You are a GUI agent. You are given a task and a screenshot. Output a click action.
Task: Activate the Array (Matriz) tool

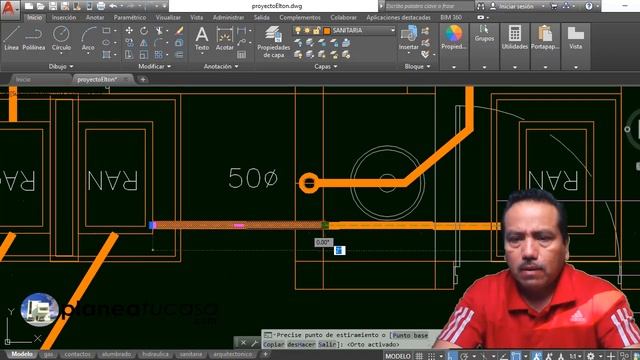tap(159, 54)
